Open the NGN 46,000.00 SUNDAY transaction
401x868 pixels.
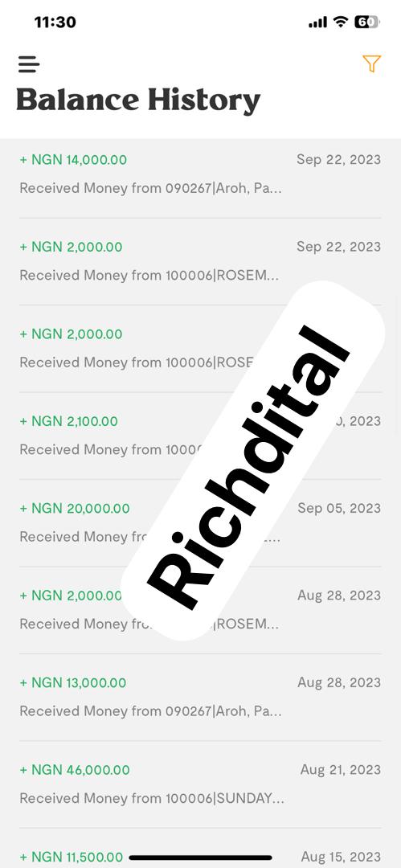coord(200,784)
